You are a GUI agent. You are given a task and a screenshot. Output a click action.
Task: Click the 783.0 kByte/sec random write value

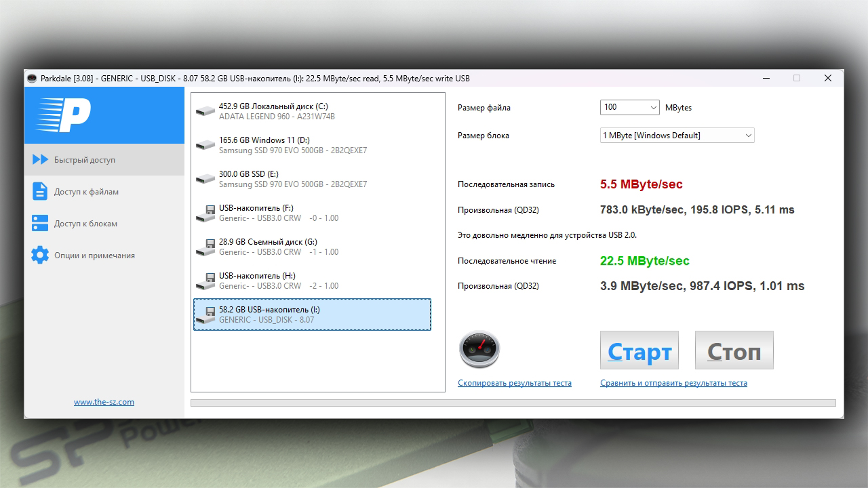tap(697, 210)
